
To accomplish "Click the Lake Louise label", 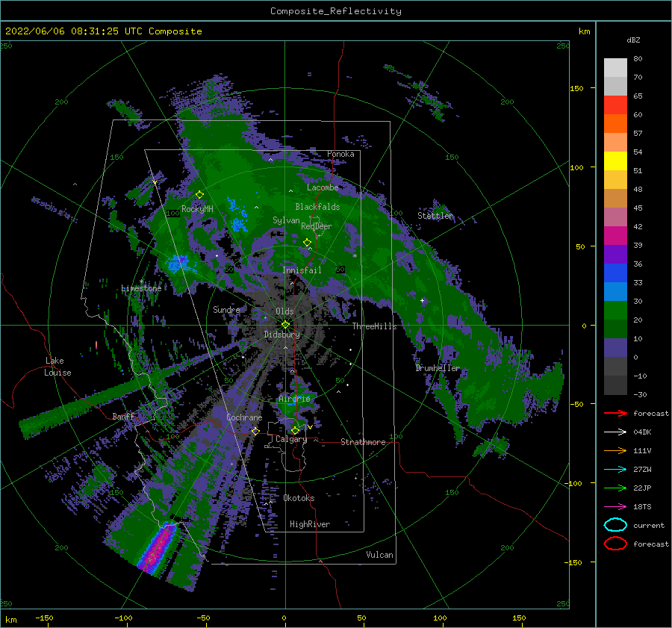I will click(x=57, y=367).
